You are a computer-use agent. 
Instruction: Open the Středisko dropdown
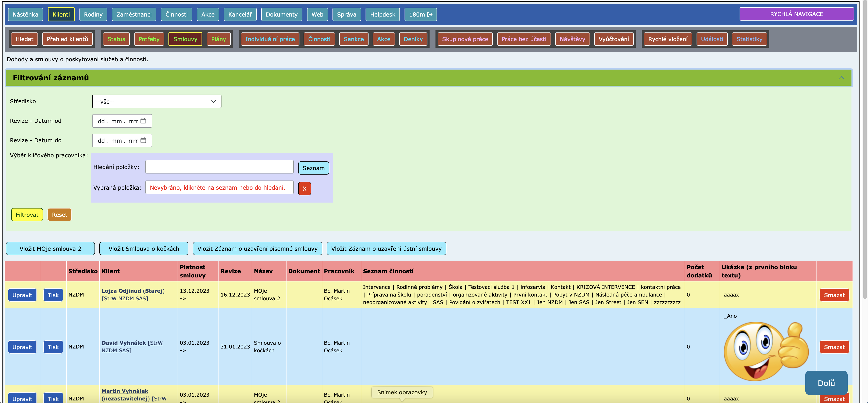[x=156, y=102]
